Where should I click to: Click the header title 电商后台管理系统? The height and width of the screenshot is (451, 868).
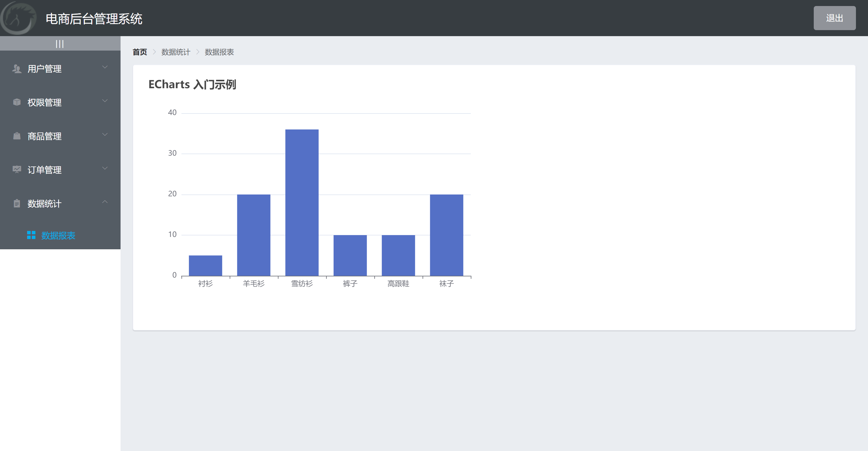point(94,19)
